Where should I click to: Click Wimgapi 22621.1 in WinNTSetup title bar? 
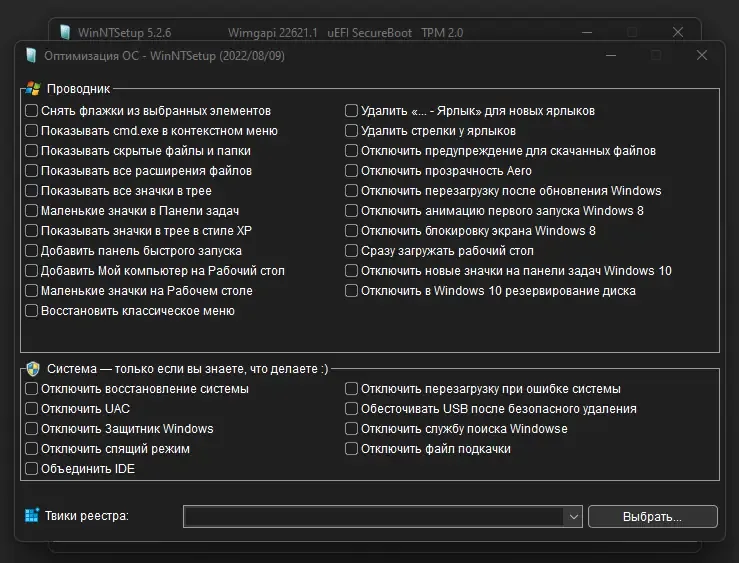pos(273,33)
